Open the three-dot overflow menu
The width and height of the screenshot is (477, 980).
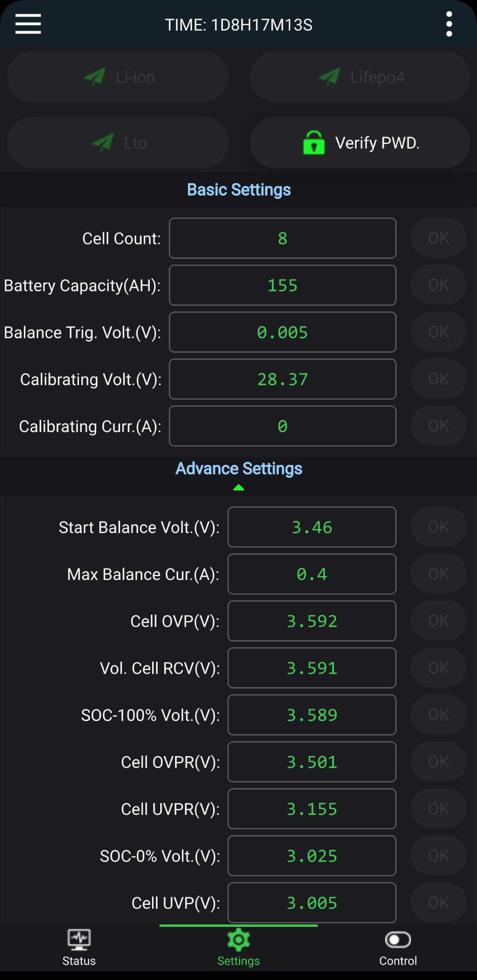[x=449, y=24]
